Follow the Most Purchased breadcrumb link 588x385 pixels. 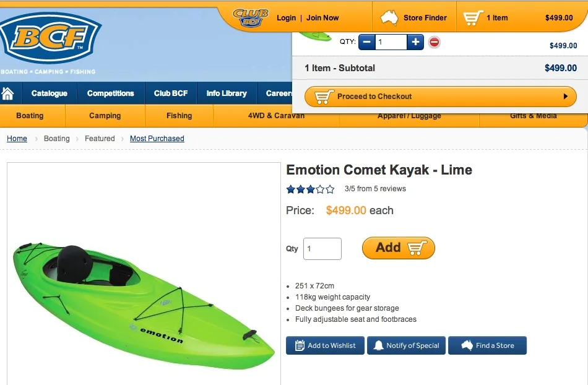click(157, 139)
